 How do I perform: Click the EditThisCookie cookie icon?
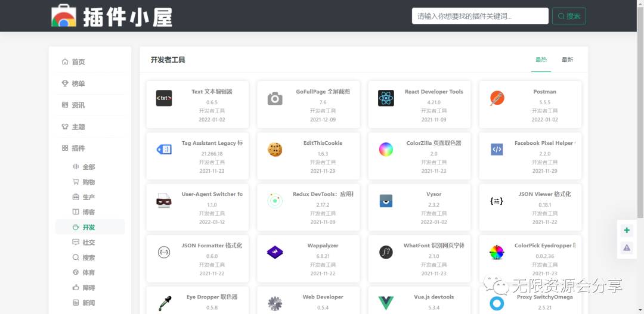click(275, 150)
